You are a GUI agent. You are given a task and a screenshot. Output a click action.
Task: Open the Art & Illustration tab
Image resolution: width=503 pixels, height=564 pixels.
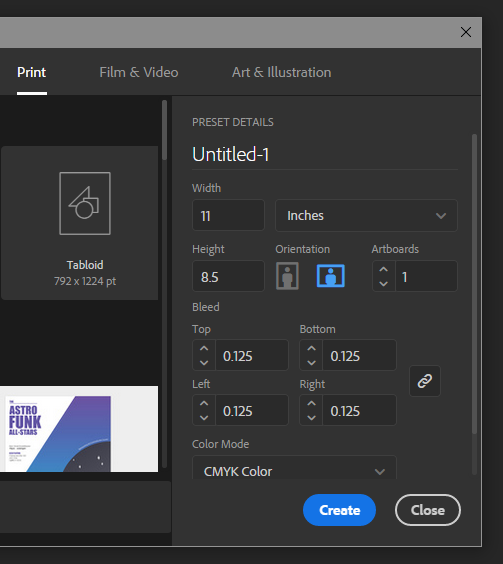pyautogui.click(x=282, y=73)
